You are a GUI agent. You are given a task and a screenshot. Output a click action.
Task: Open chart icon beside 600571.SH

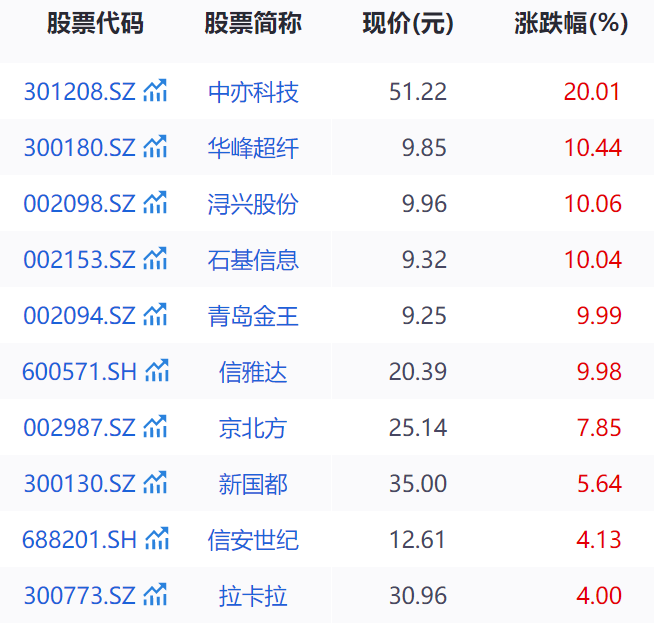pyautogui.click(x=157, y=370)
